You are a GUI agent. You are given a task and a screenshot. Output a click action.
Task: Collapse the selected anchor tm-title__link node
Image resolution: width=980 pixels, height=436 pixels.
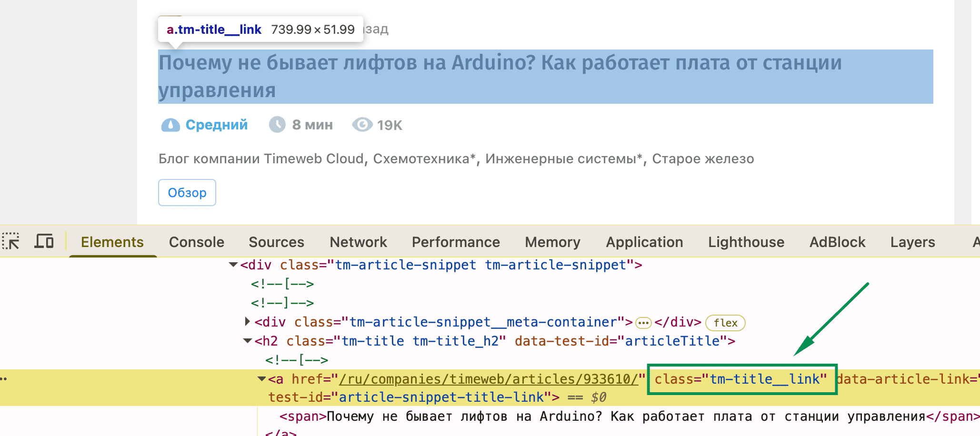tap(261, 379)
